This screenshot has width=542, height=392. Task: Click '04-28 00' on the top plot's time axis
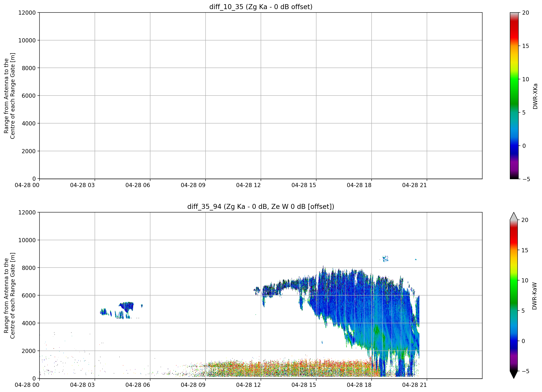(27, 185)
